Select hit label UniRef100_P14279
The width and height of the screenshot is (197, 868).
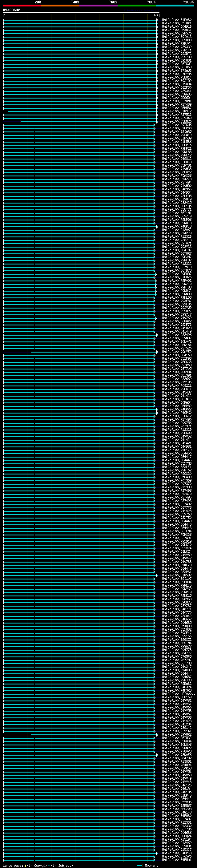176,233
